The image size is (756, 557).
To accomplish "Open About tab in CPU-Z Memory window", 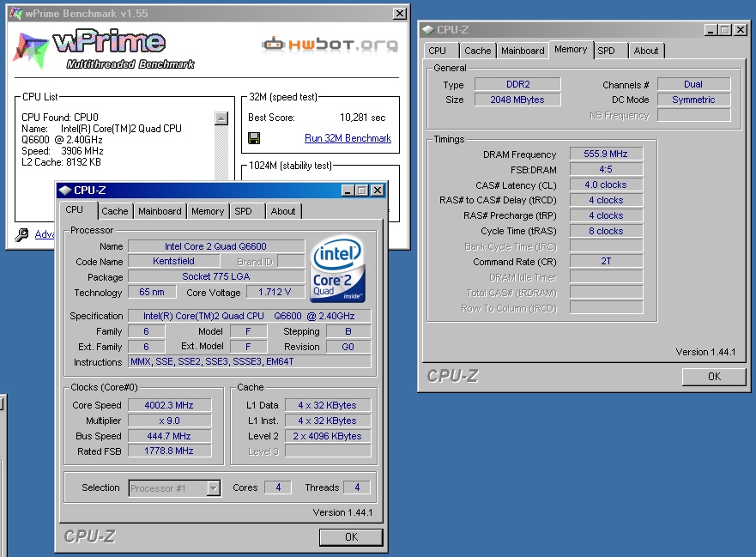I will (646, 51).
